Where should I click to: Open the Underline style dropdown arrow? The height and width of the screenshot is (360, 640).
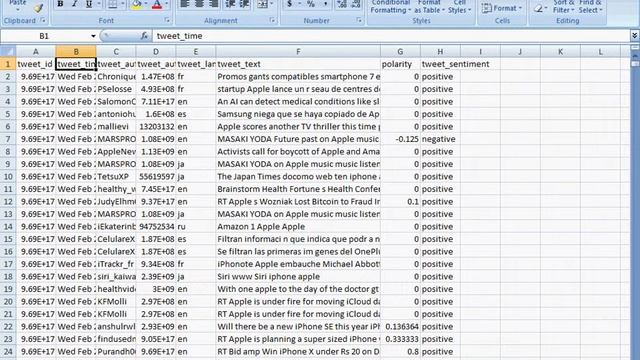[99, 4]
